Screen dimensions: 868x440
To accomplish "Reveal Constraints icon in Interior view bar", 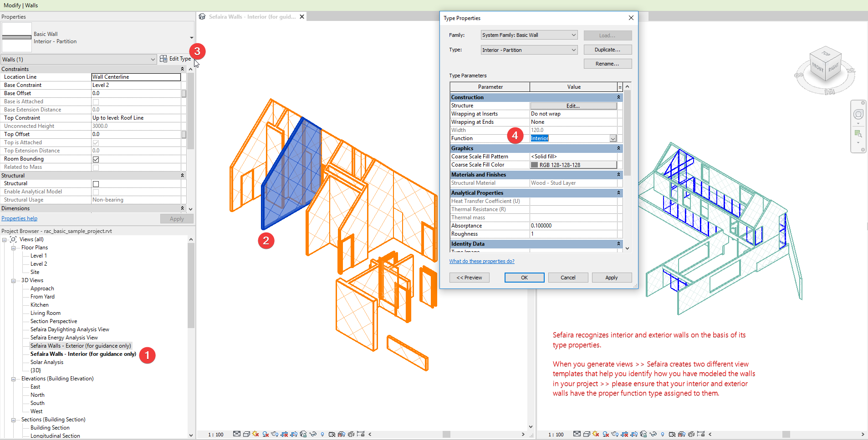I will click(x=361, y=434).
